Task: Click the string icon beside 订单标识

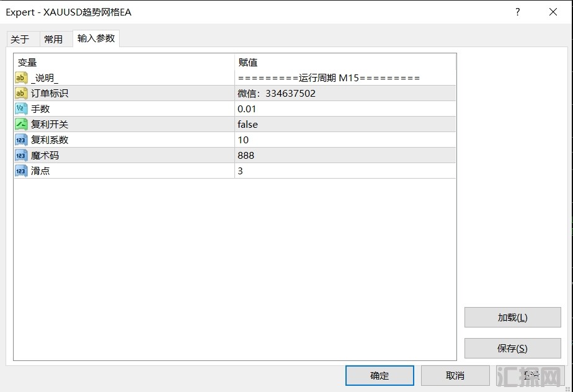Action: tap(21, 93)
